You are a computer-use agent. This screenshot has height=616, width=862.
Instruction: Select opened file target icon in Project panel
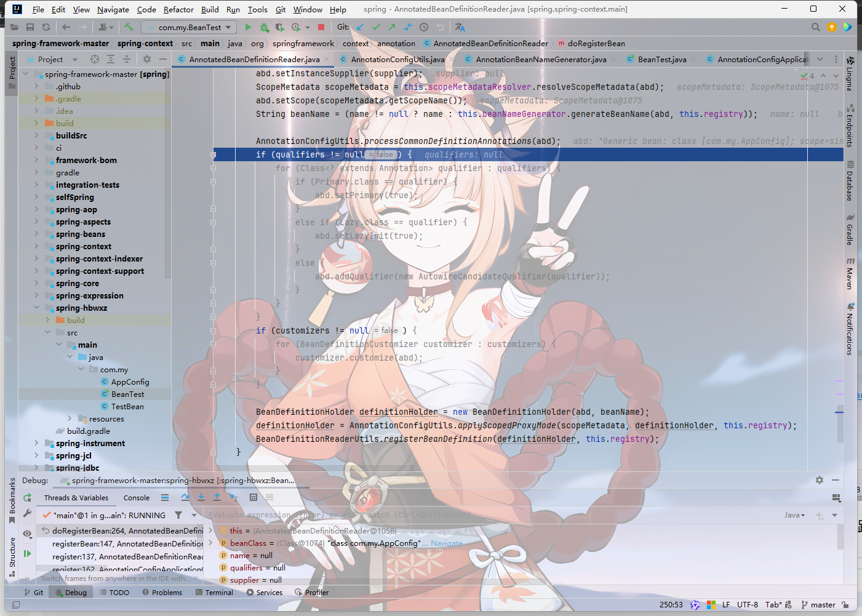[x=95, y=59]
